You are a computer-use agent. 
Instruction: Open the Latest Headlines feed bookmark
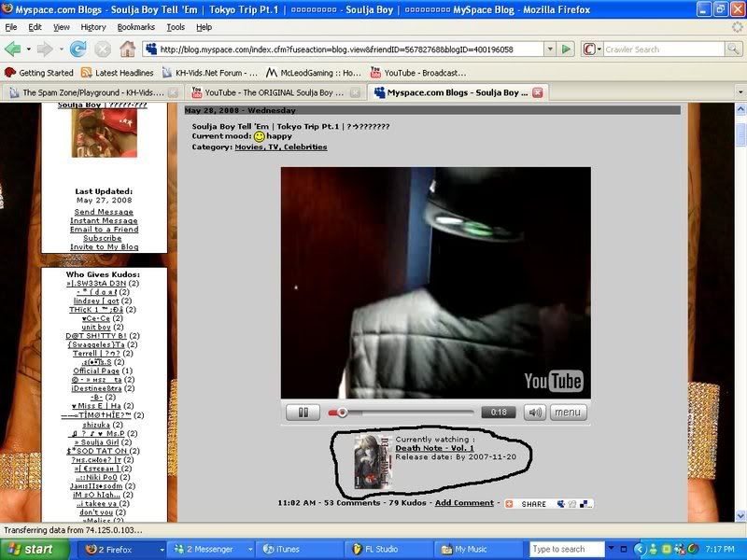coord(118,73)
